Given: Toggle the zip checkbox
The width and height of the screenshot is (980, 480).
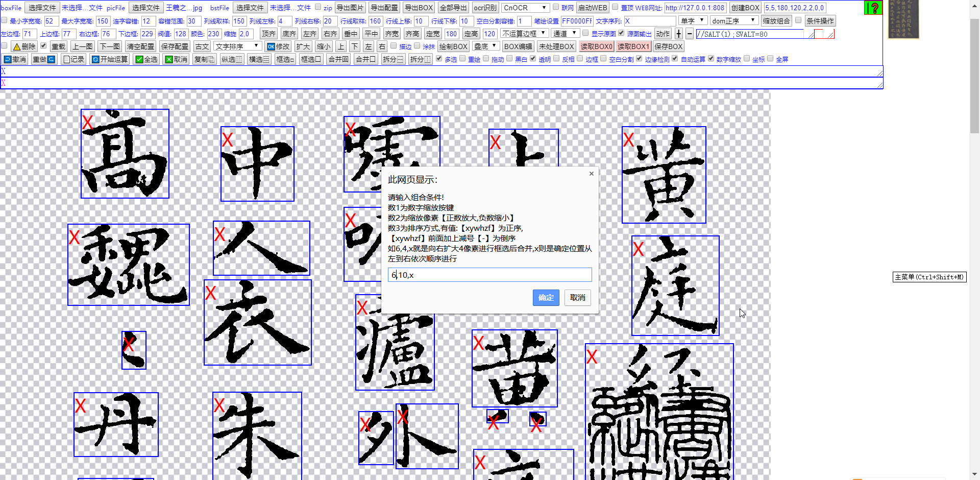Looking at the screenshot, I should [x=318, y=7].
